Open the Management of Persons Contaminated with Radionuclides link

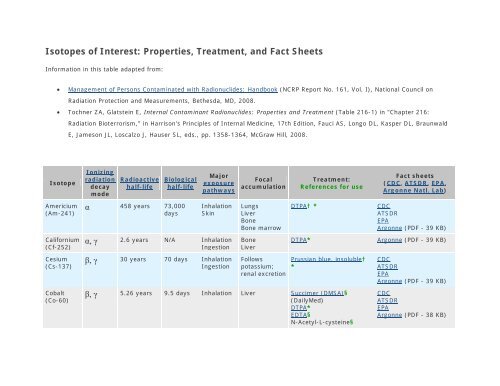point(173,89)
